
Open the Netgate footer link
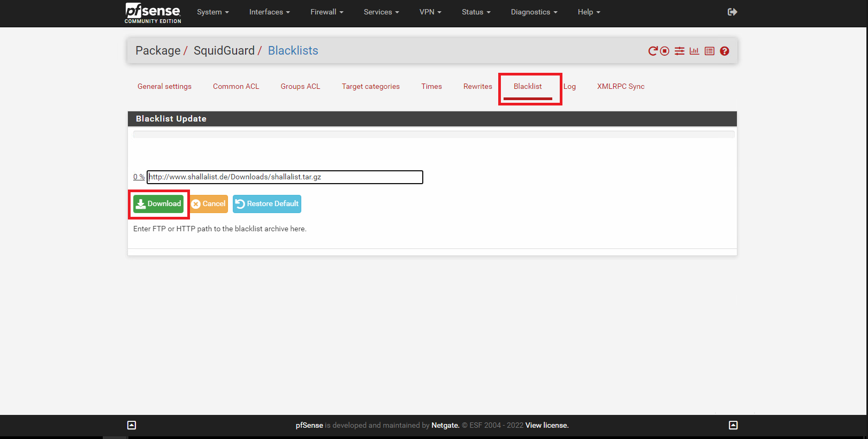(445, 425)
